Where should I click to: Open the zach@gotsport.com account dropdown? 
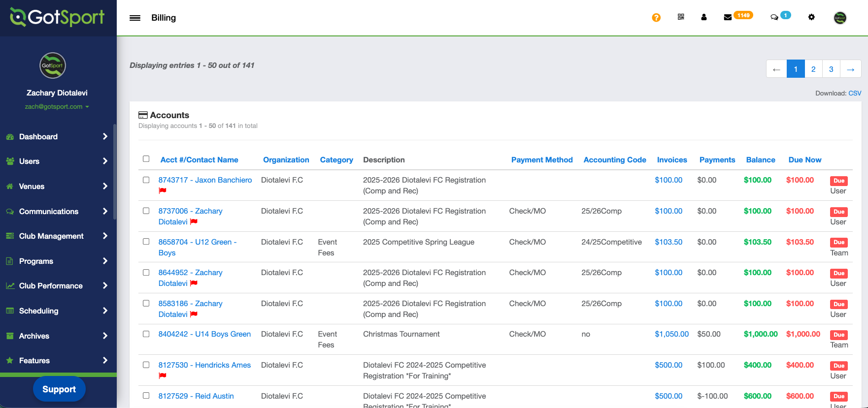(57, 107)
